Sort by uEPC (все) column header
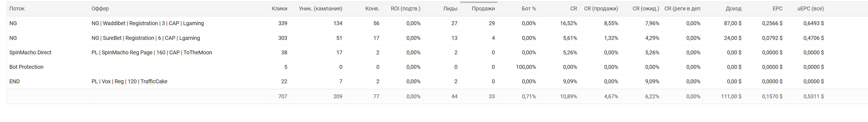 point(810,9)
